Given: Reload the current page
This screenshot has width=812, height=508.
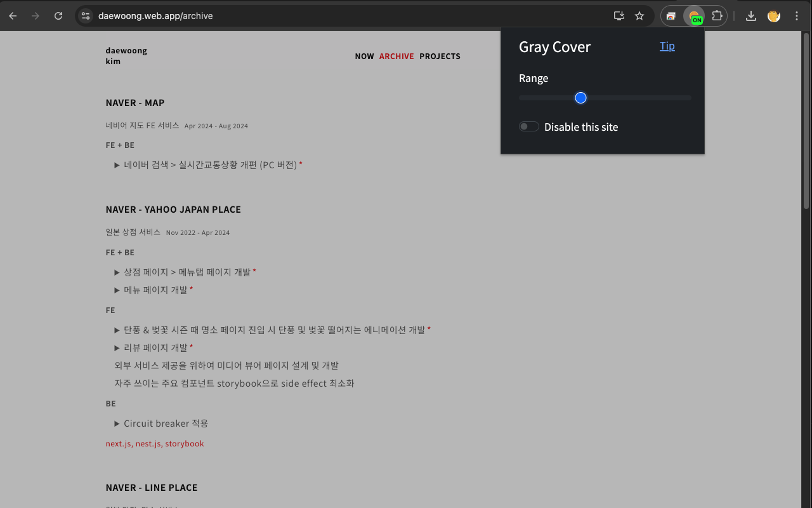Looking at the screenshot, I should (58, 16).
